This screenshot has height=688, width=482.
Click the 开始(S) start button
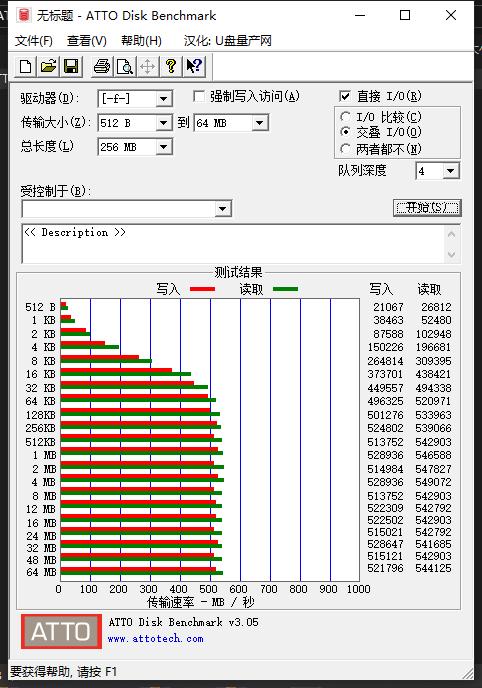coord(427,208)
